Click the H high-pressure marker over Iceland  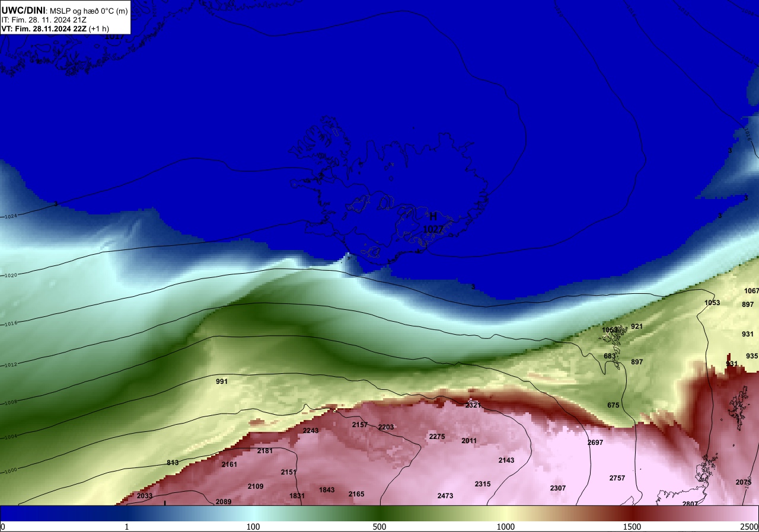[433, 217]
